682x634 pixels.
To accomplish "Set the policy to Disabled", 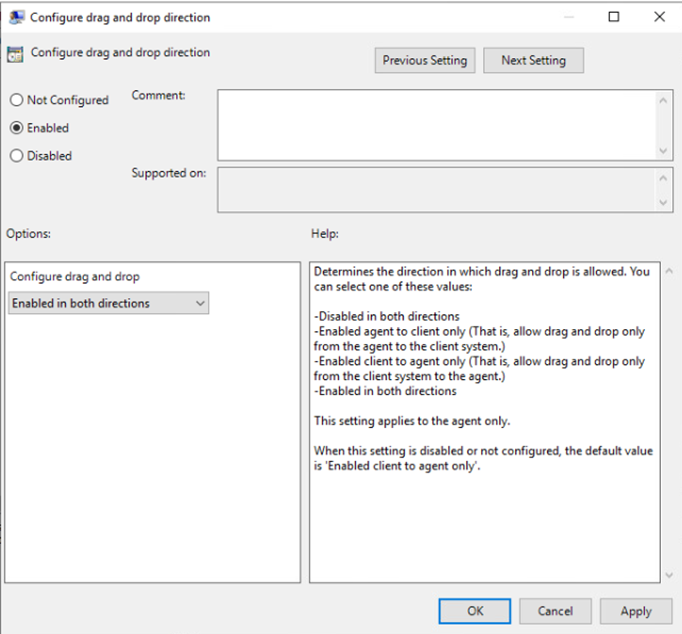I will [16, 156].
